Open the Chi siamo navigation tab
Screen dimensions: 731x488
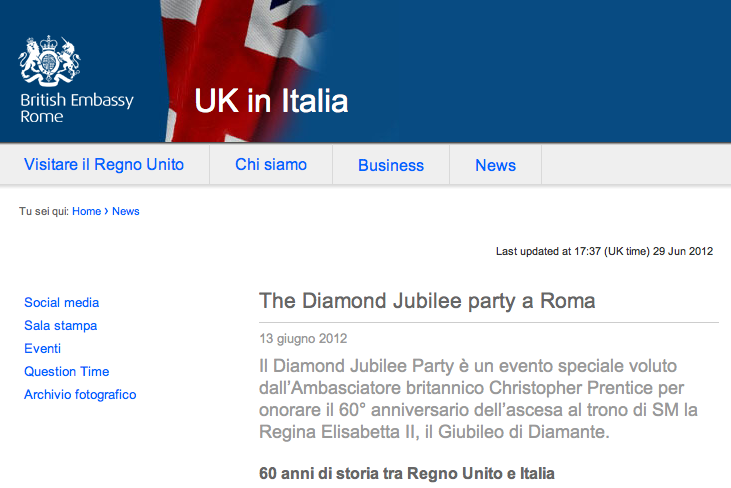click(271, 165)
